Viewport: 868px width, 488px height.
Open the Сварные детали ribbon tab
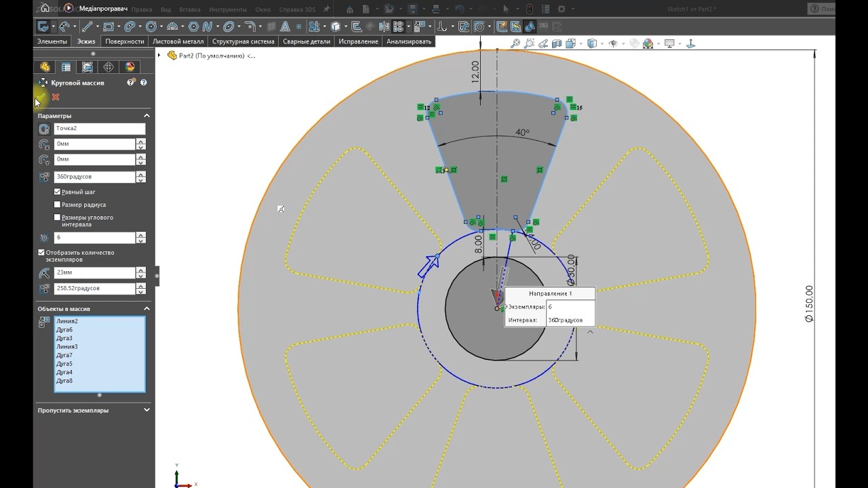[307, 41]
